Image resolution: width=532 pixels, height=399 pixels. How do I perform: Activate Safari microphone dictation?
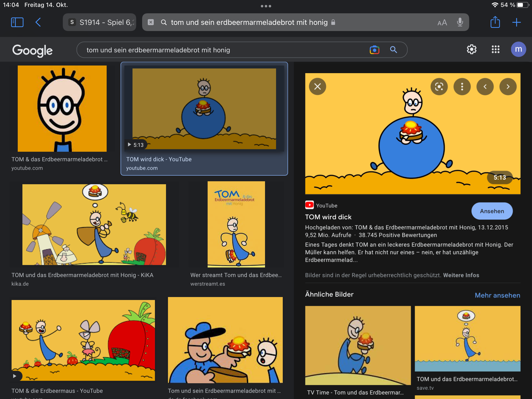point(460,22)
